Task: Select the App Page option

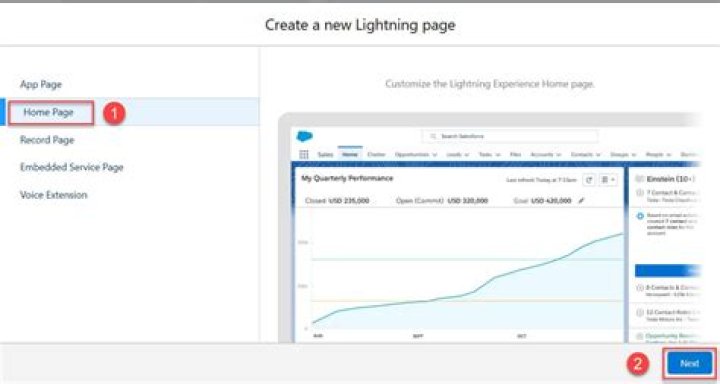Action: (41, 85)
